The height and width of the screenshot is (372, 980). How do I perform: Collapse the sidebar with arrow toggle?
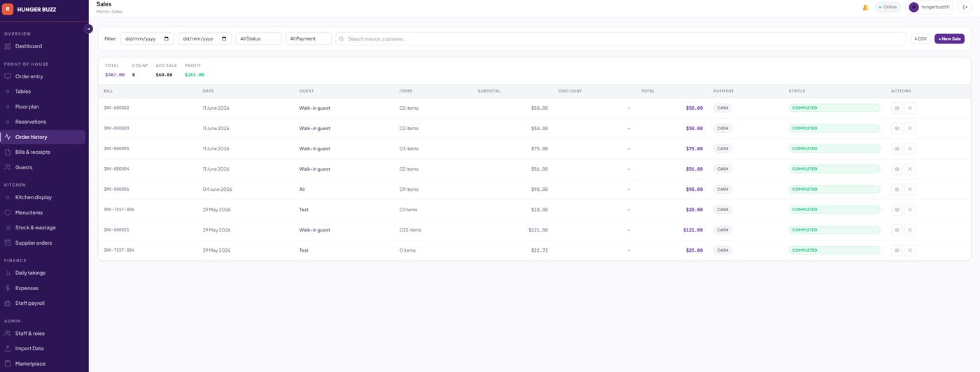(x=88, y=29)
